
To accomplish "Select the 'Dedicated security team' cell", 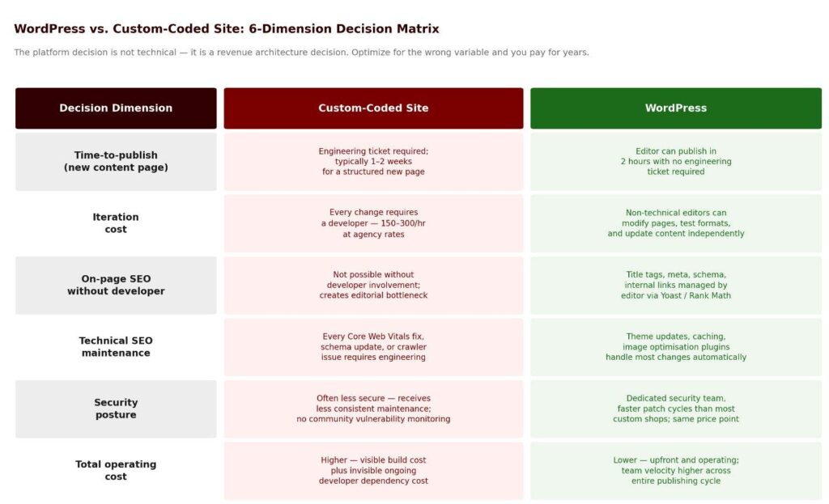I will pos(675,409).
